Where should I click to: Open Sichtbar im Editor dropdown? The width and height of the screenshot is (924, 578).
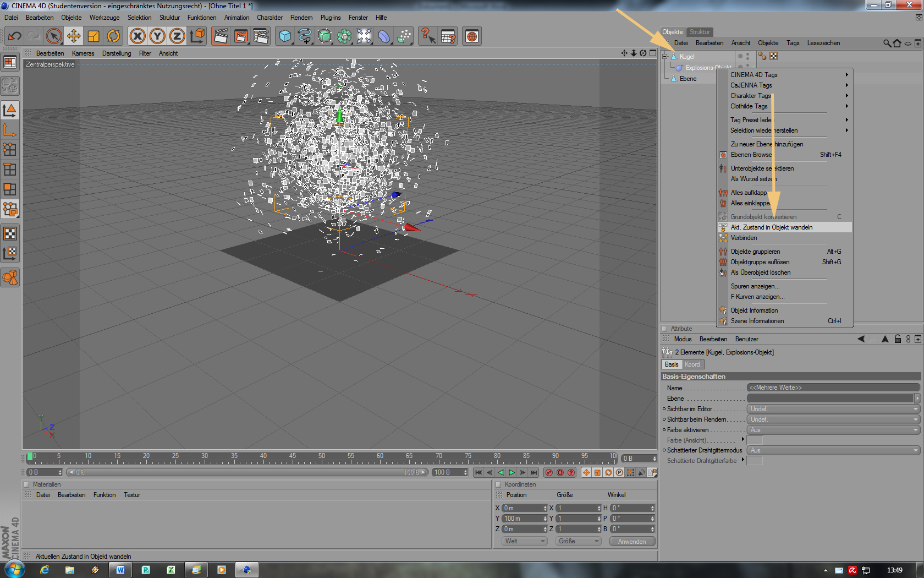coord(833,409)
